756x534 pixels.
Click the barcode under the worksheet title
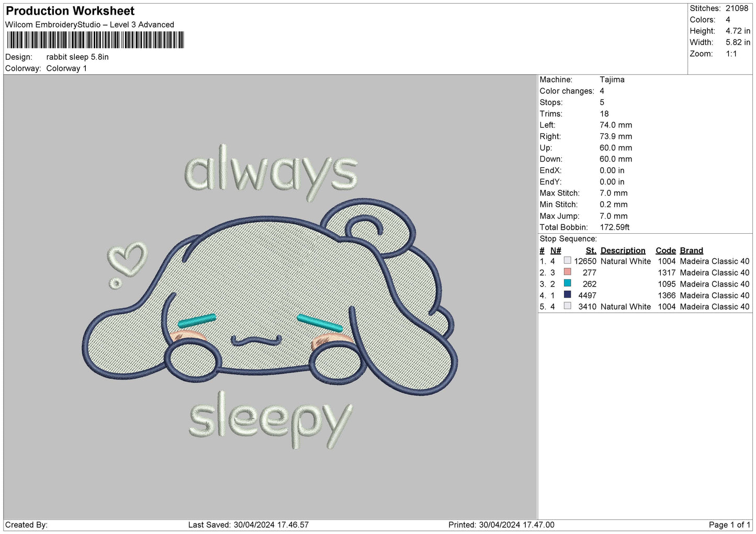pyautogui.click(x=95, y=40)
